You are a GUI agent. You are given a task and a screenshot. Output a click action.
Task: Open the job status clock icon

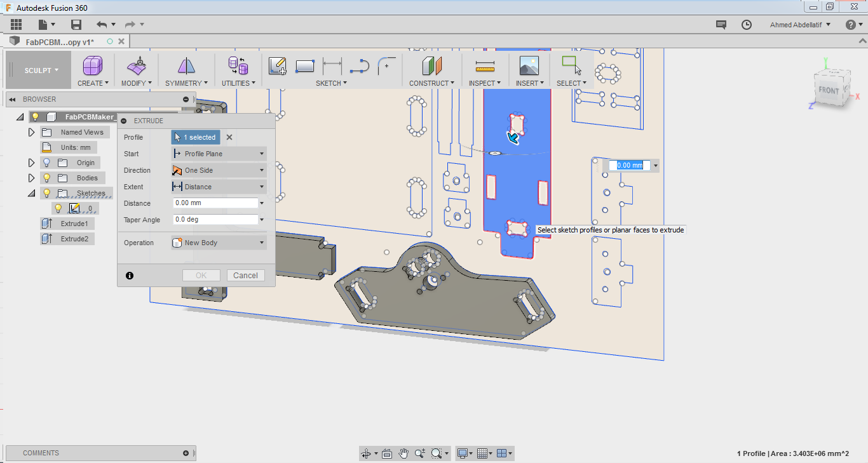coord(747,25)
